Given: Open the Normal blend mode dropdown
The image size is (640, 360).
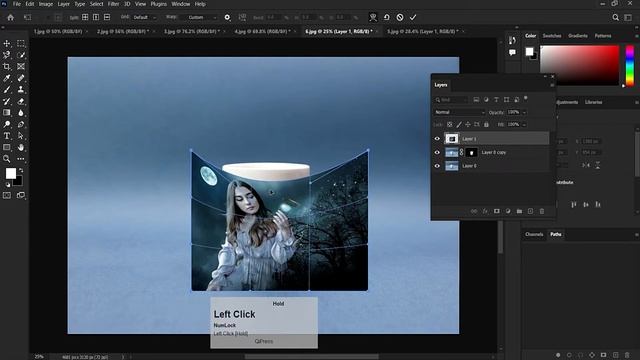Looking at the screenshot, I should pyautogui.click(x=460, y=112).
